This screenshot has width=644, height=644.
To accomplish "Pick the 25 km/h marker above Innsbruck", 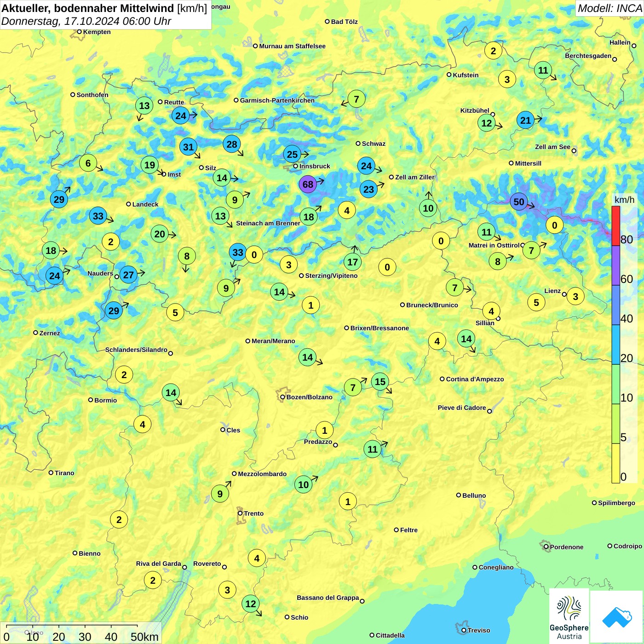I will click(293, 154).
